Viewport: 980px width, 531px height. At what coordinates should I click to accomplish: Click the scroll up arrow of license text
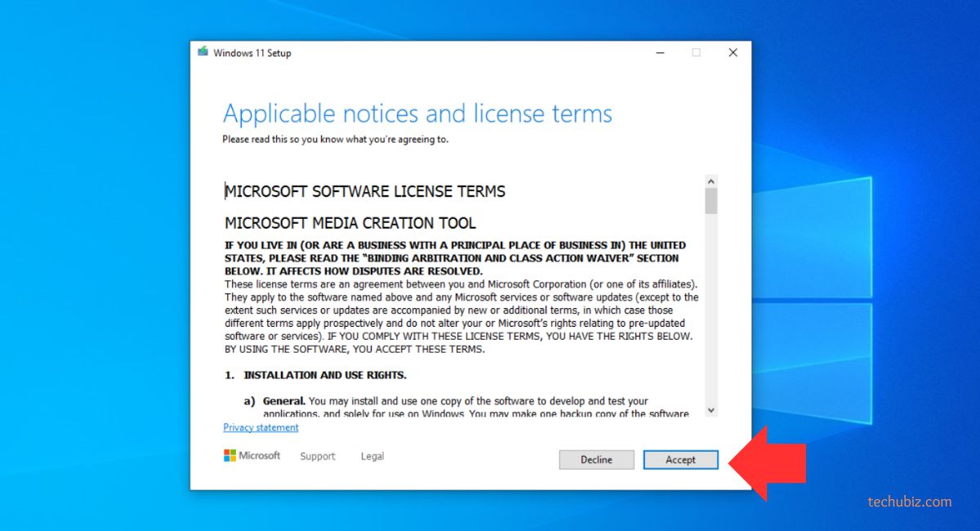(710, 181)
